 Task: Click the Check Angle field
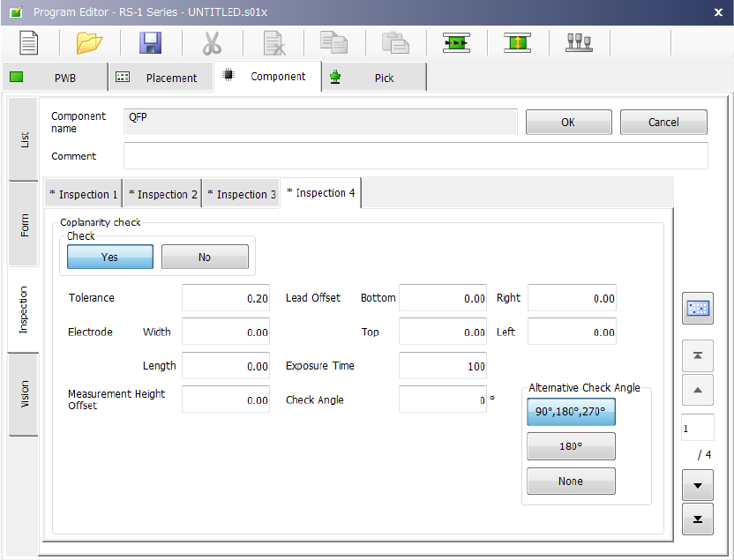tap(443, 399)
